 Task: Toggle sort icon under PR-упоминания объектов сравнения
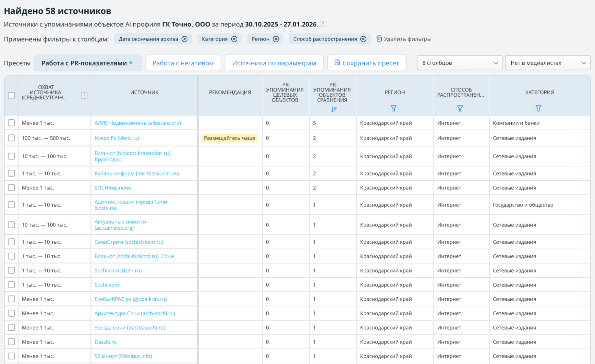click(334, 109)
